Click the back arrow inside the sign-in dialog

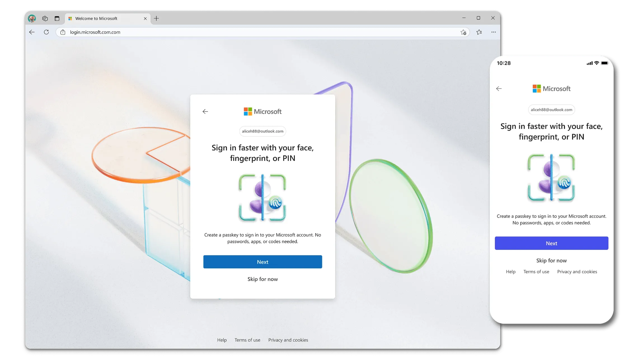205,111
